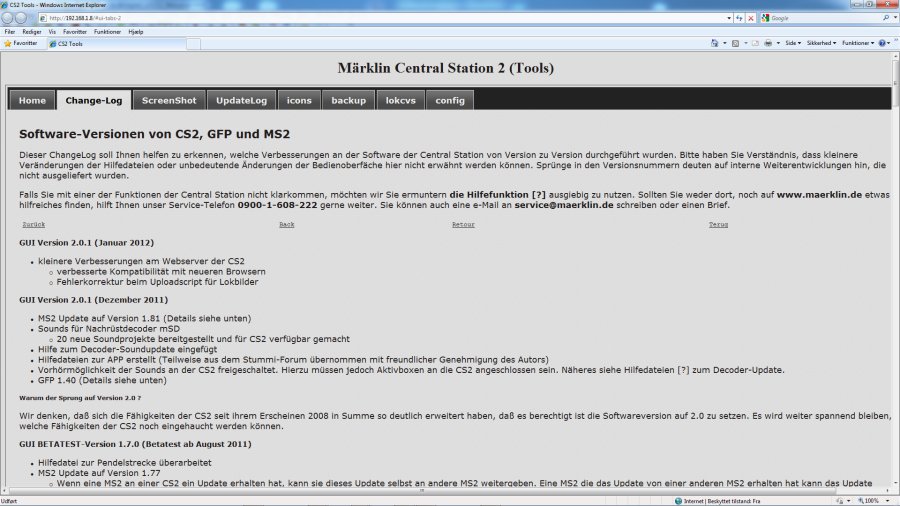Click the vertical page scrollbar

coord(895,270)
